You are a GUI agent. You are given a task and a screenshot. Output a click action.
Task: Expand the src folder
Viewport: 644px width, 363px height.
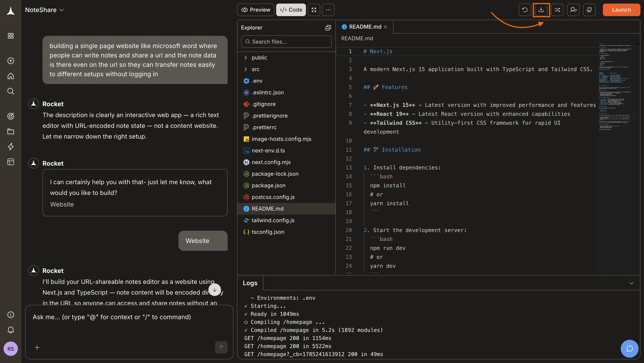(x=286, y=69)
